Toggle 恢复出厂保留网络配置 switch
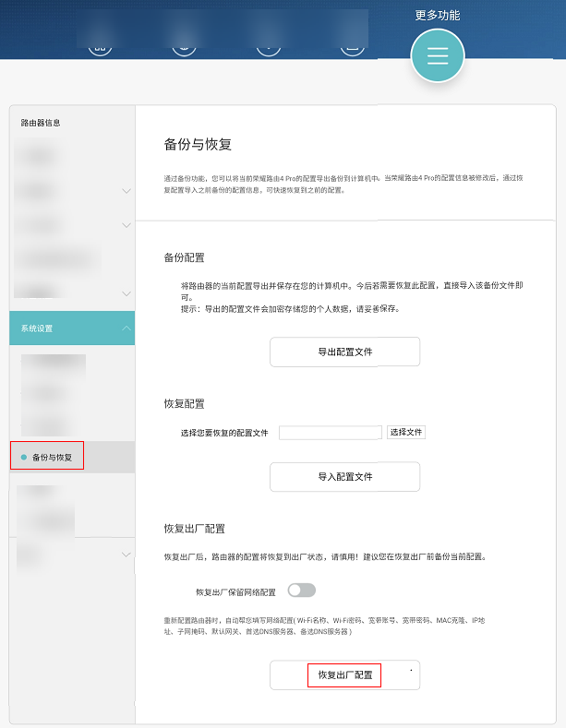 (x=301, y=591)
